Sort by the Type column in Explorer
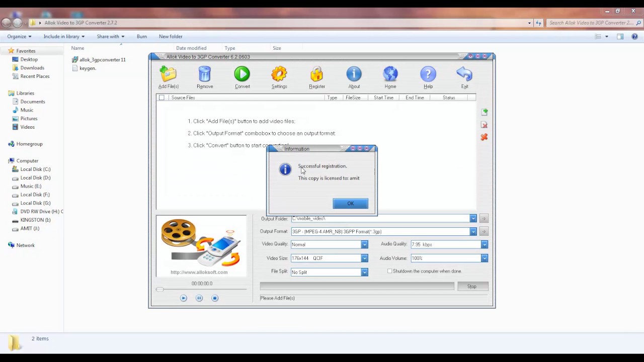644x362 pixels. (x=230, y=48)
